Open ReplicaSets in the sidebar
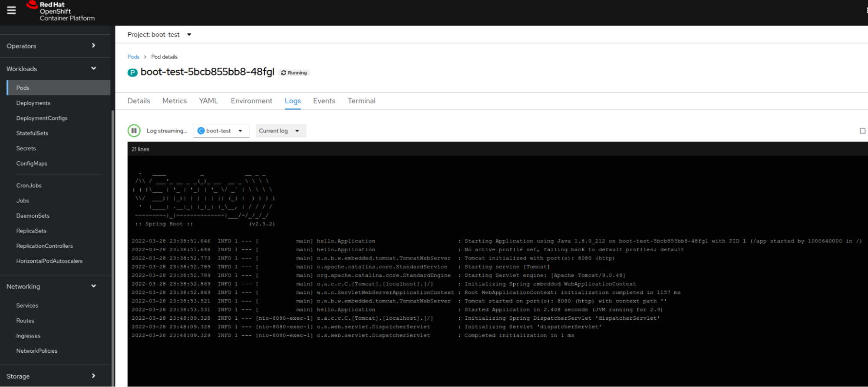868x387 pixels. pos(31,231)
